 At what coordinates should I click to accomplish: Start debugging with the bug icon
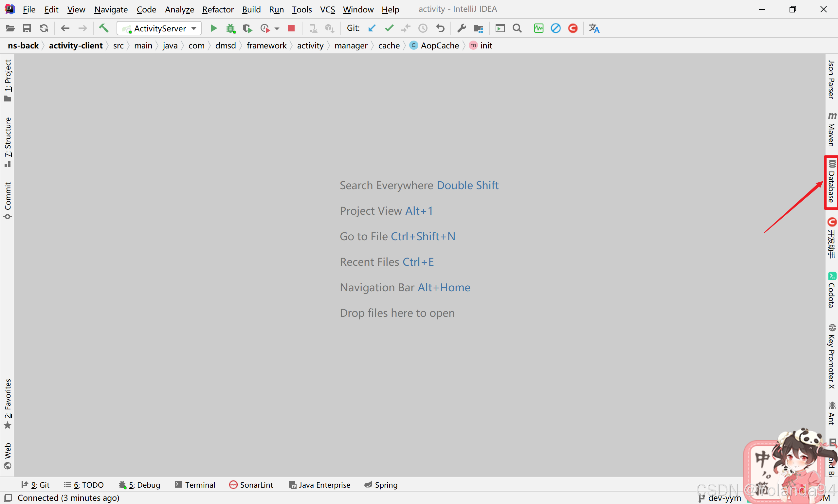231,28
